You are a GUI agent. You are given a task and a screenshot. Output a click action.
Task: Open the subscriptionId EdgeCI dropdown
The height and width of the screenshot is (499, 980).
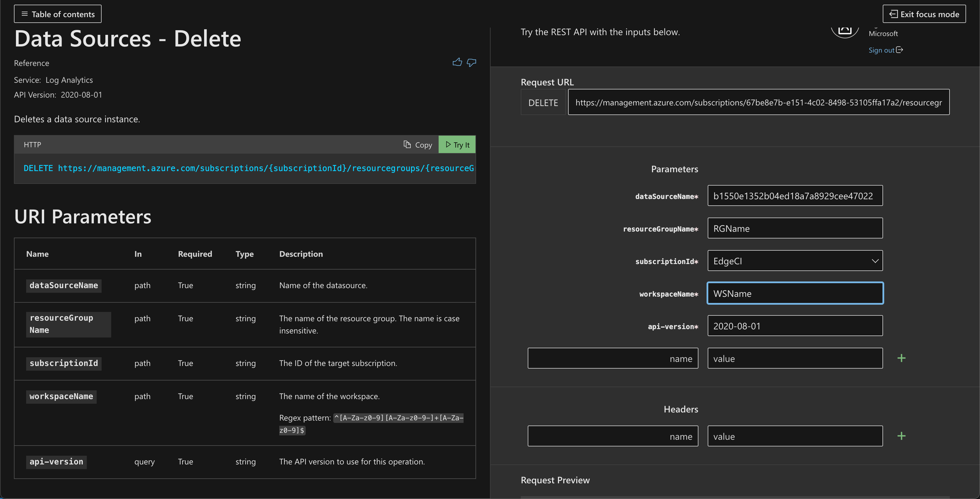point(795,261)
